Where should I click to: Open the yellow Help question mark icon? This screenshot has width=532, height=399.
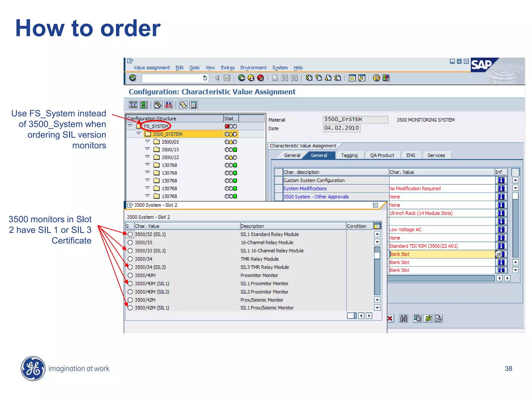click(x=376, y=78)
